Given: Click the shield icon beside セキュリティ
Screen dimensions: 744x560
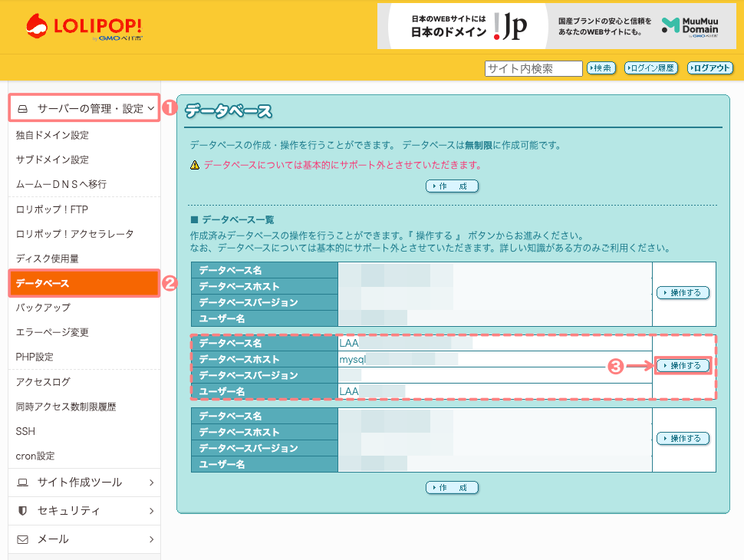Looking at the screenshot, I should tap(22, 511).
